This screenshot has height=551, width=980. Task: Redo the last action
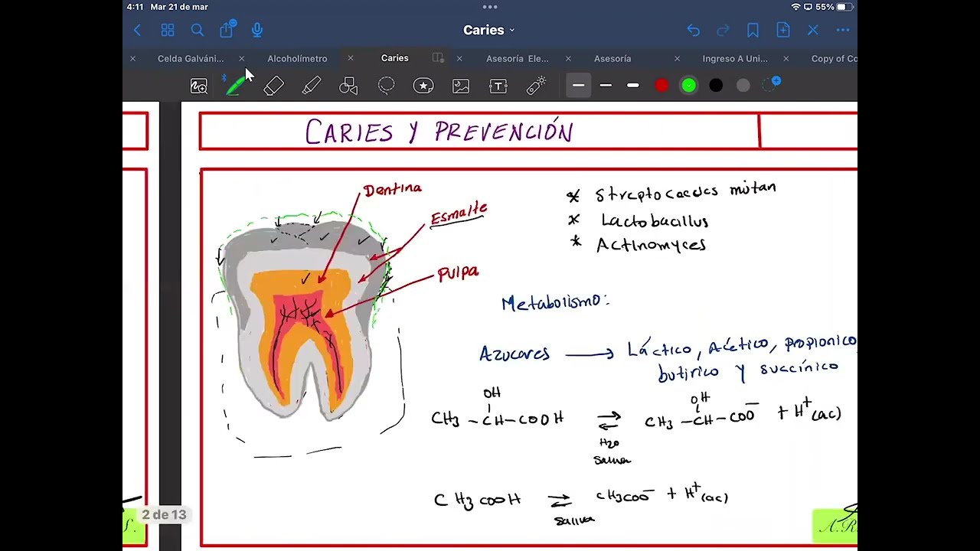(723, 30)
